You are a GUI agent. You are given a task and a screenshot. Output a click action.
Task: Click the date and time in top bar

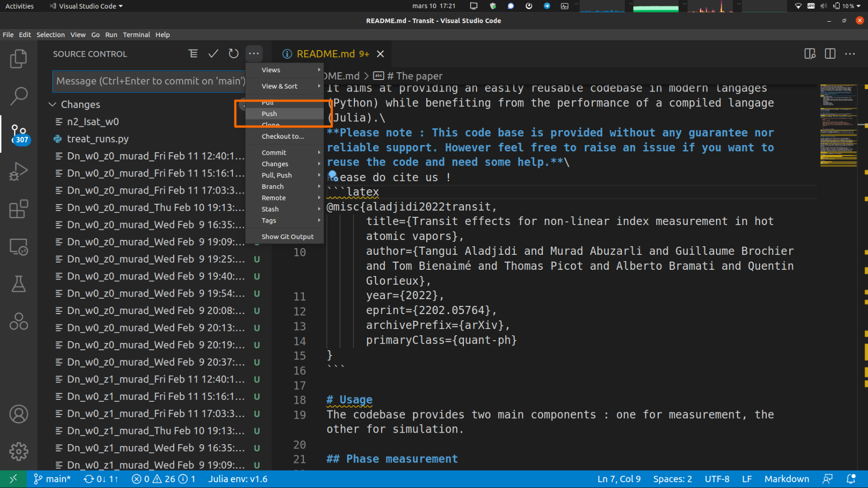tap(434, 6)
